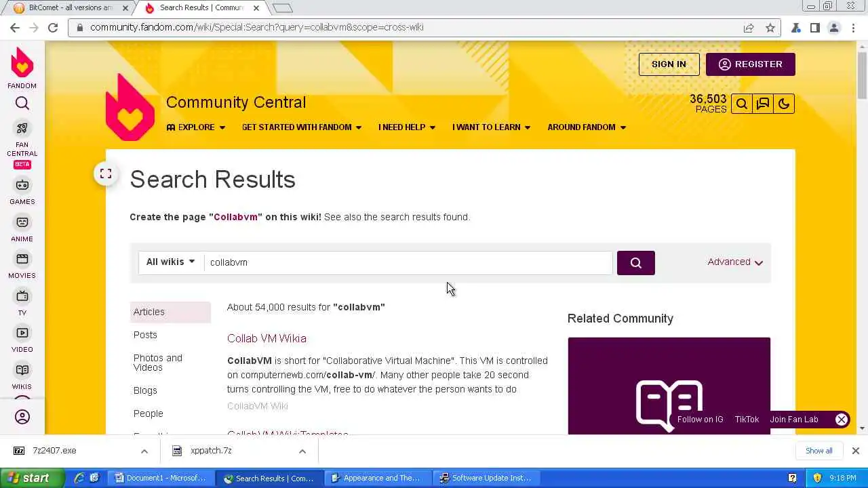Bookmark this page with star icon

770,28
